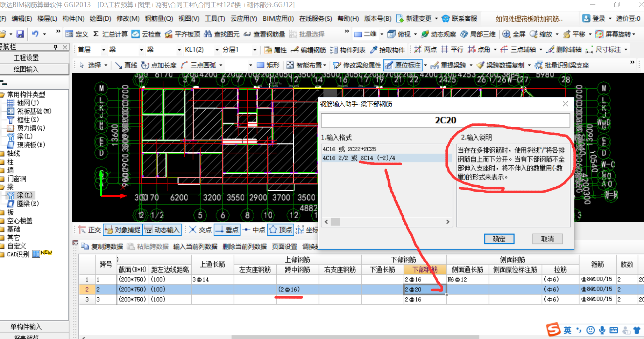Switch to 俯视 top view
This screenshot has height=339, width=644.
(399, 34)
